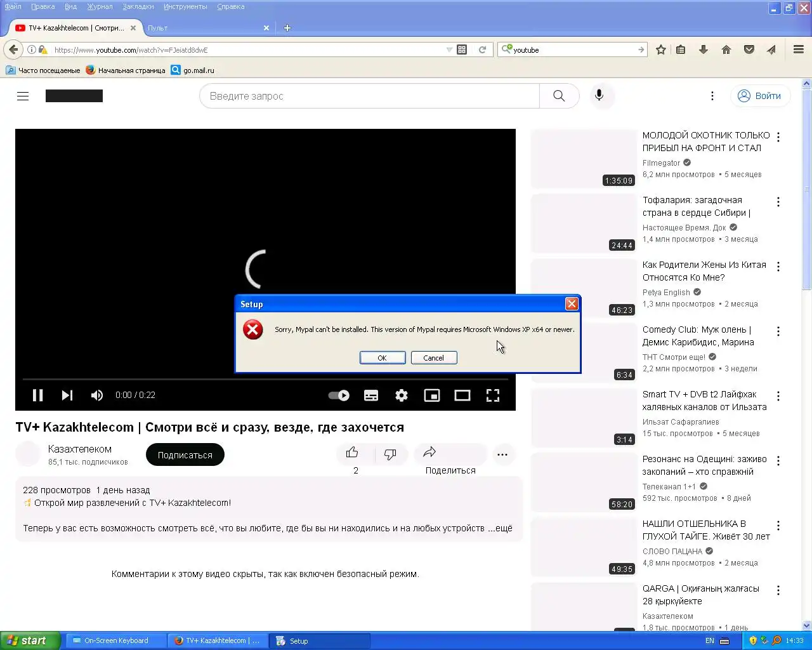Open go.mail.ru bookmark
Image resolution: width=812 pixels, height=650 pixels.
coord(193,70)
